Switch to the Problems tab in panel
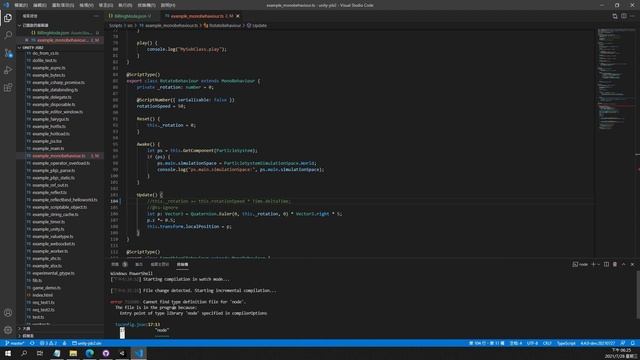The image size is (640, 360). coord(119,264)
